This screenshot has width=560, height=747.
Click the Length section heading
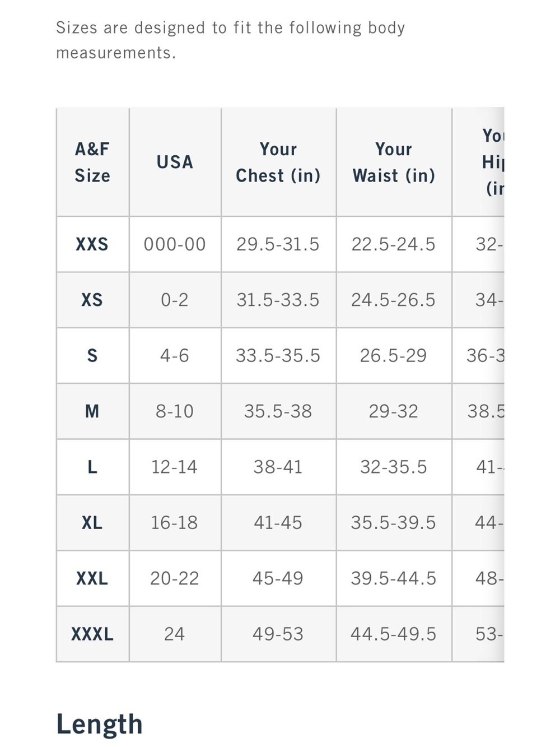[100, 724]
